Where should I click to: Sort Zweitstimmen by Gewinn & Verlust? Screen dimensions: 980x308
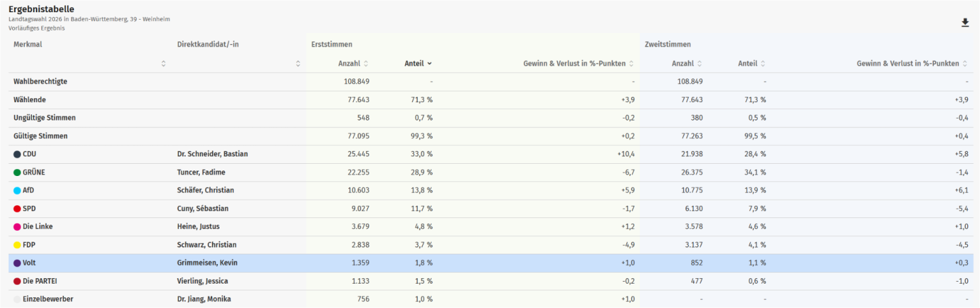965,64
